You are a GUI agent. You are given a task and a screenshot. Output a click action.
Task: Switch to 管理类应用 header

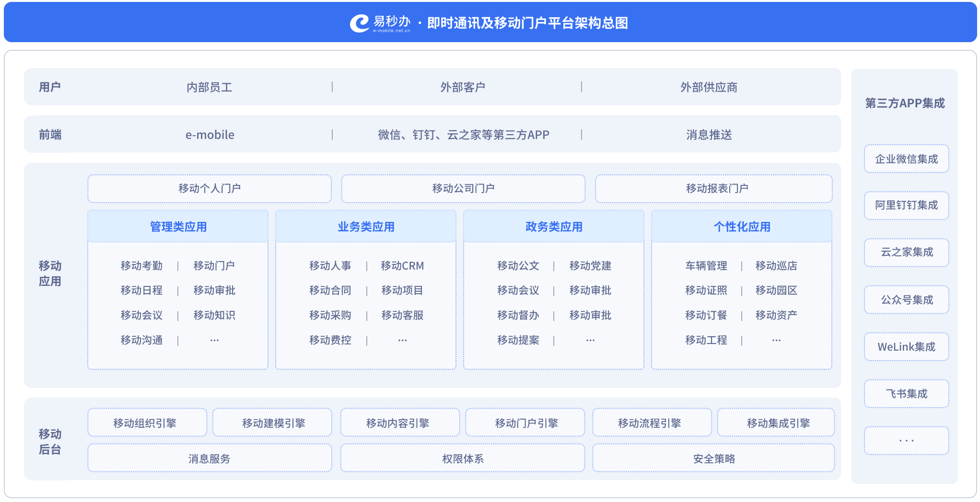pos(178,227)
